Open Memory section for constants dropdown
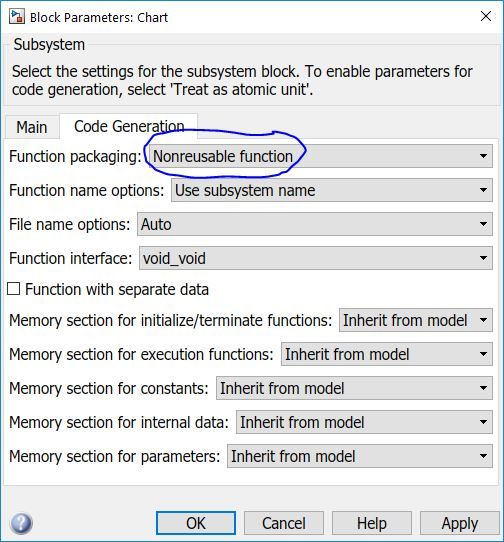Image resolution: width=504 pixels, height=542 pixels. tap(354, 388)
